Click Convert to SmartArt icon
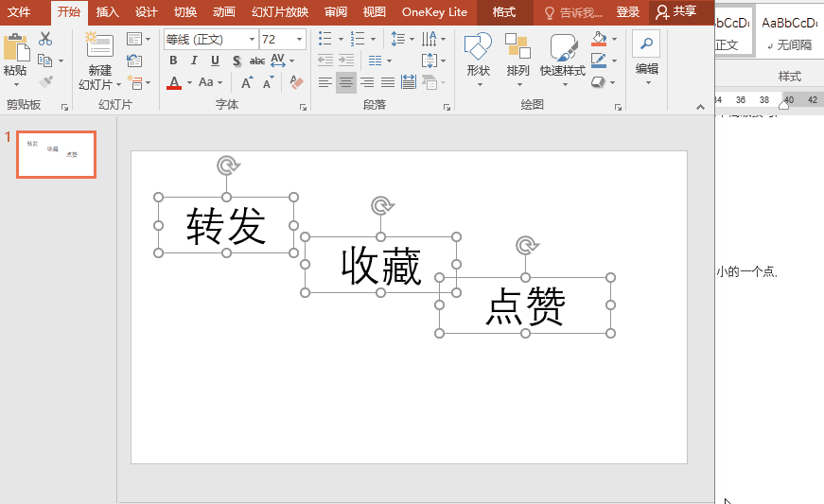Image resolution: width=824 pixels, height=504 pixels. (x=430, y=82)
